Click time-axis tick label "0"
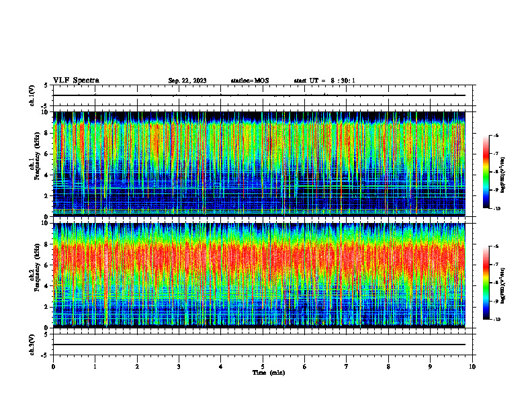 [53, 367]
